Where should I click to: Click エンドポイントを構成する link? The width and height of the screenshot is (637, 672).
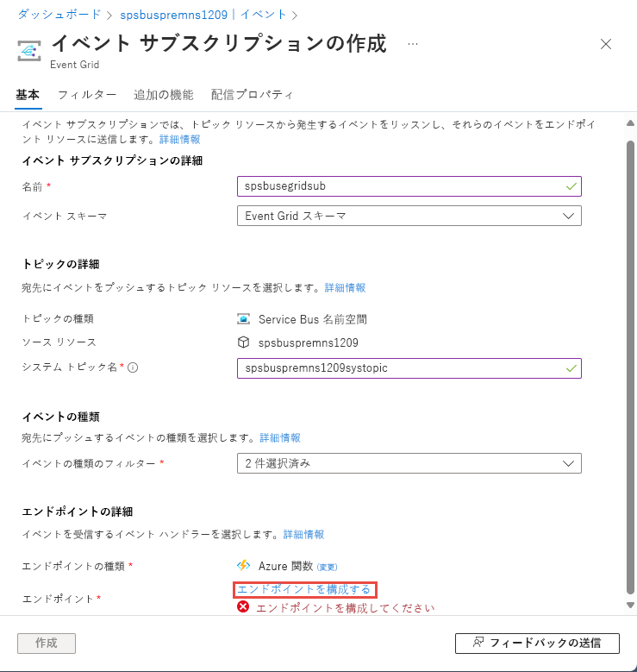click(303, 590)
